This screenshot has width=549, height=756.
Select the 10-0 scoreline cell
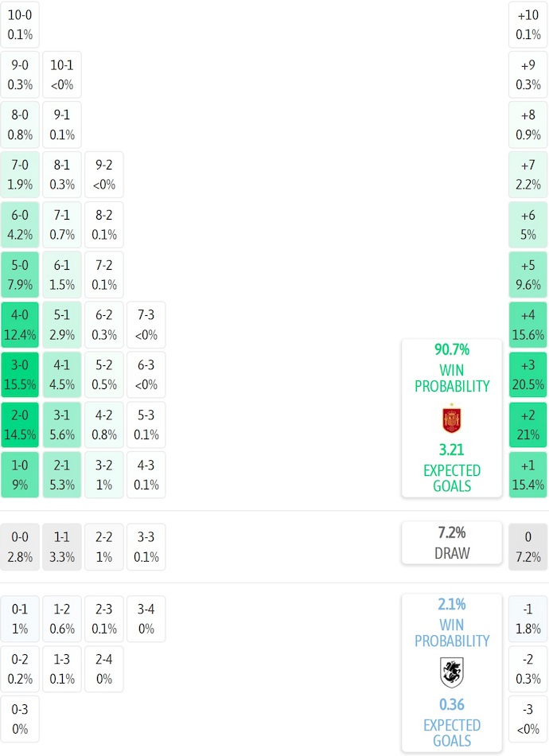coord(20,25)
